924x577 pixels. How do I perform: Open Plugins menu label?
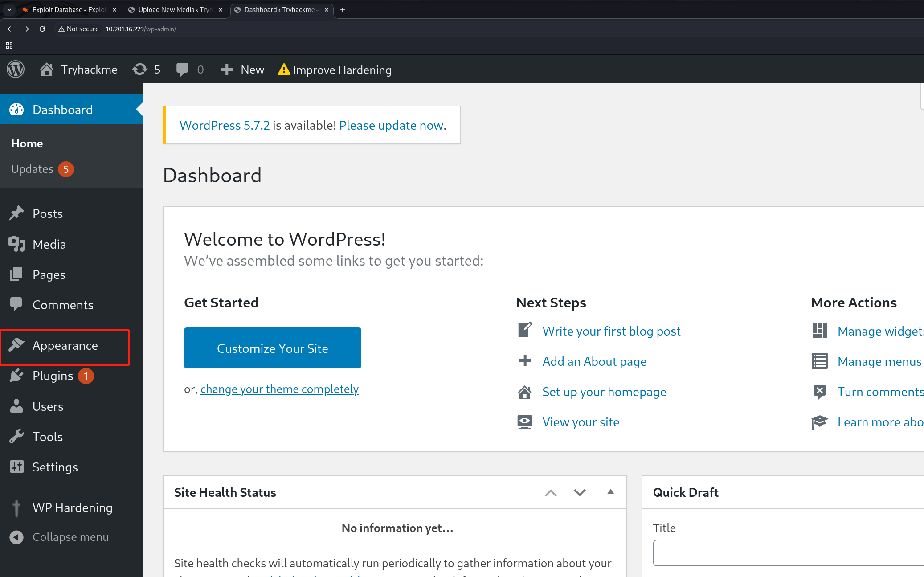(x=53, y=376)
